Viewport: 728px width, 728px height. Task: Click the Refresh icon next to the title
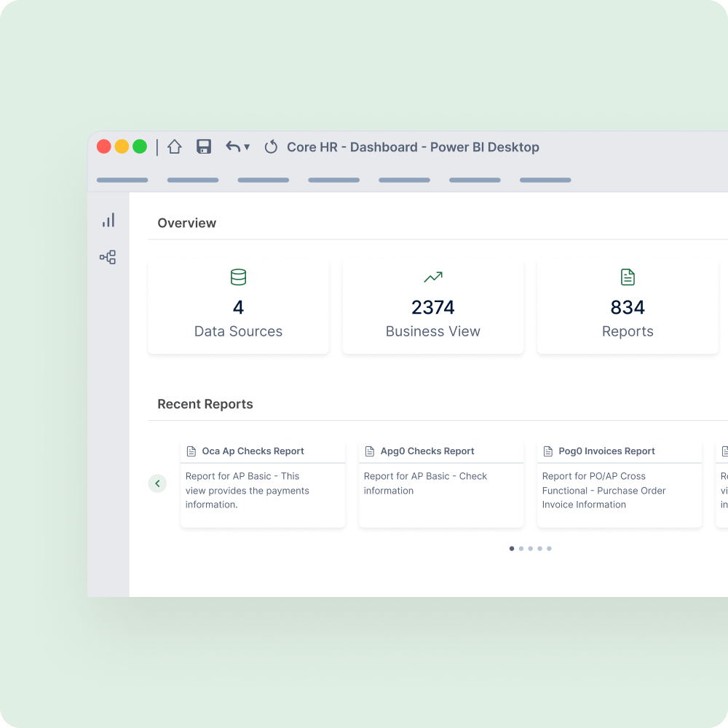pos(271,146)
